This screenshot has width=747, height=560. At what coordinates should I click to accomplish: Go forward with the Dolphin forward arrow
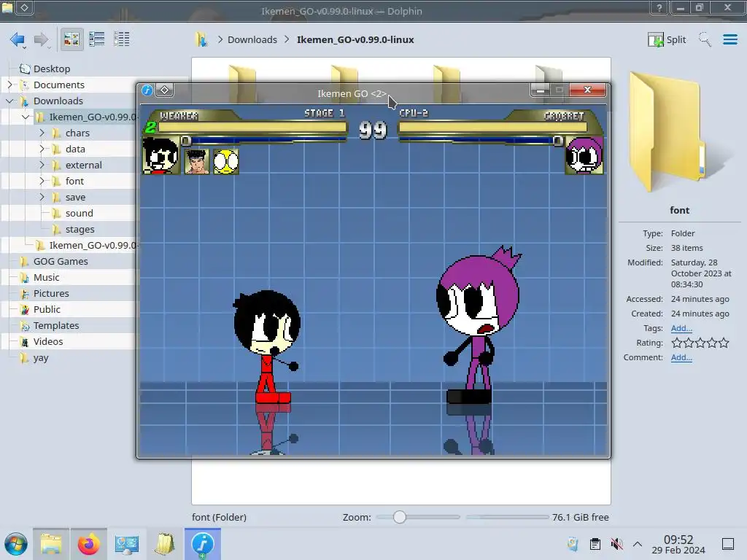42,39
